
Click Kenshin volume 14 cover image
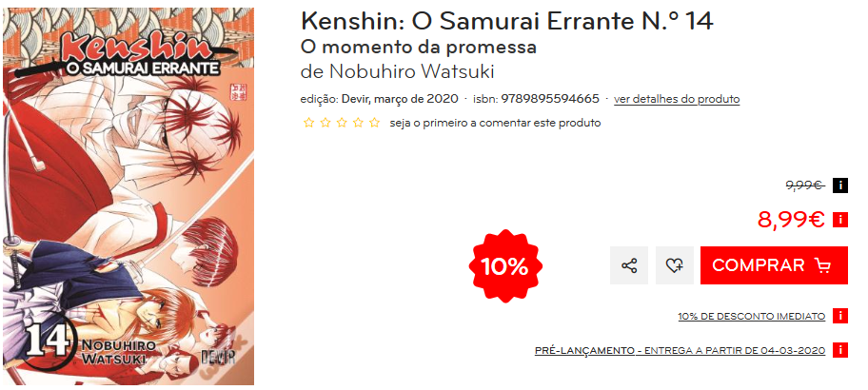128,196
